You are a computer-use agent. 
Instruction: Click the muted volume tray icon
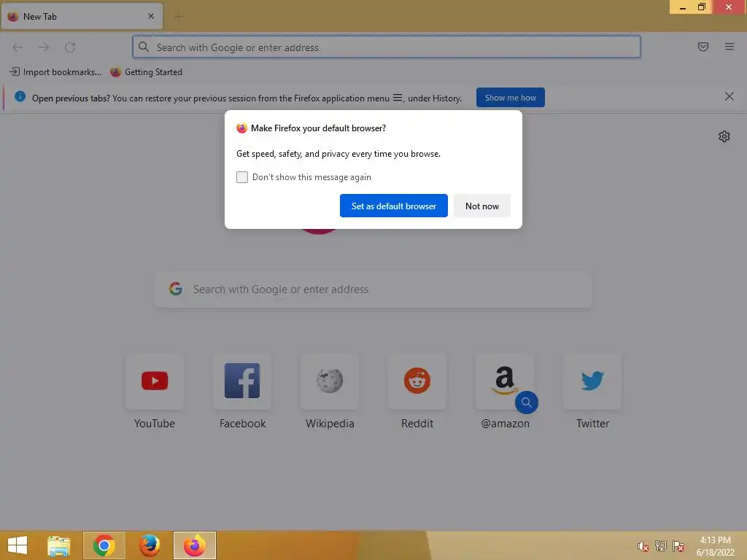click(x=643, y=546)
